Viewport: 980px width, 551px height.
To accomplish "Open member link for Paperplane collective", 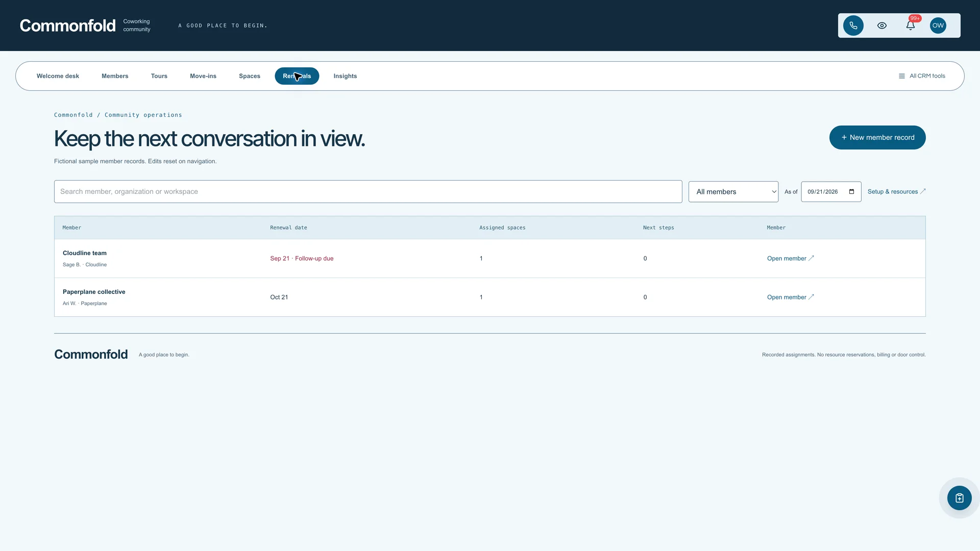I will [x=790, y=297].
